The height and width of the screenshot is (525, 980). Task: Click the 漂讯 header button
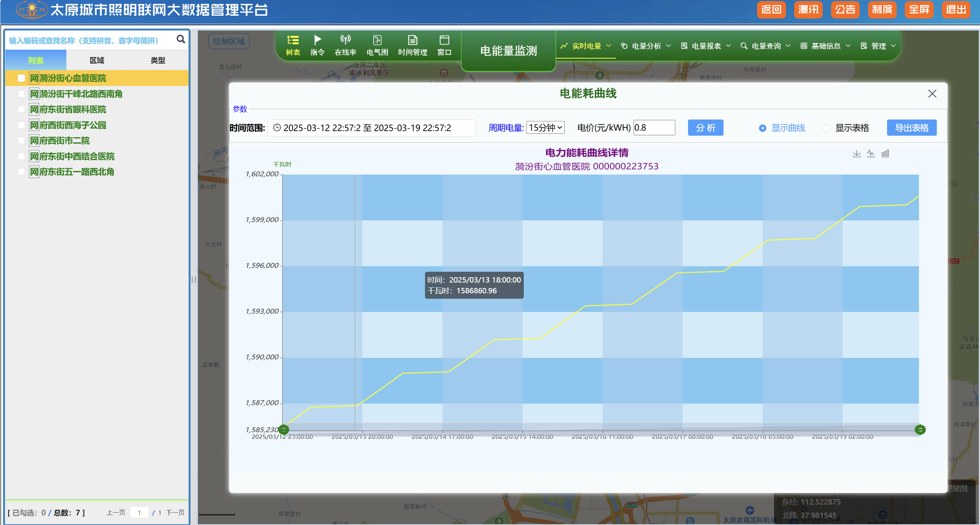pos(808,10)
